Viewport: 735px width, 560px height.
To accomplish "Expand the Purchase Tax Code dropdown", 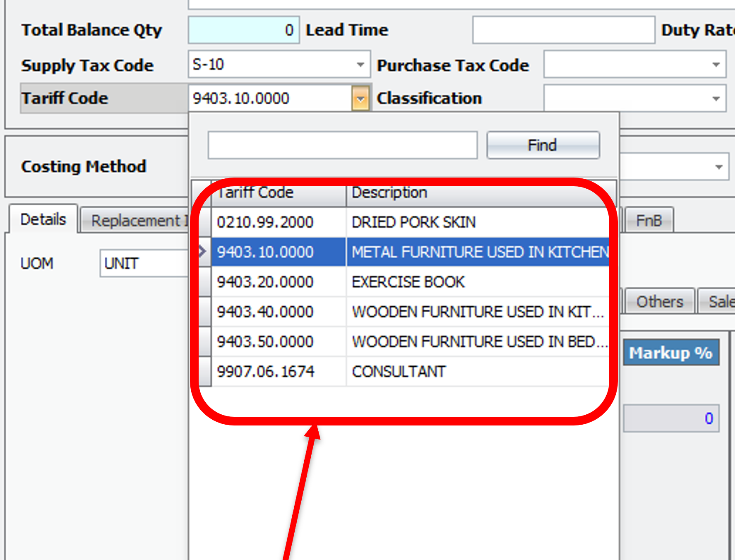I will (x=716, y=65).
